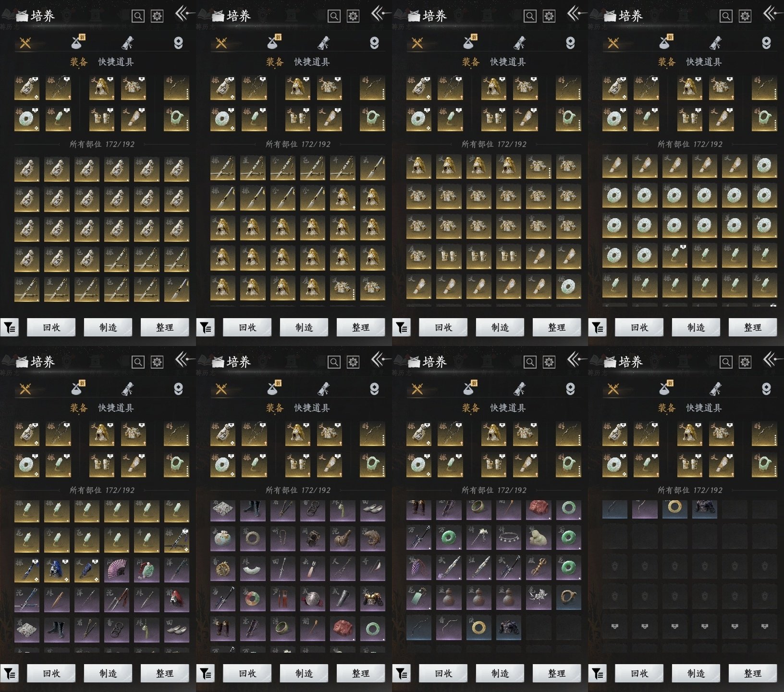Select the blue helmet item

57,569
